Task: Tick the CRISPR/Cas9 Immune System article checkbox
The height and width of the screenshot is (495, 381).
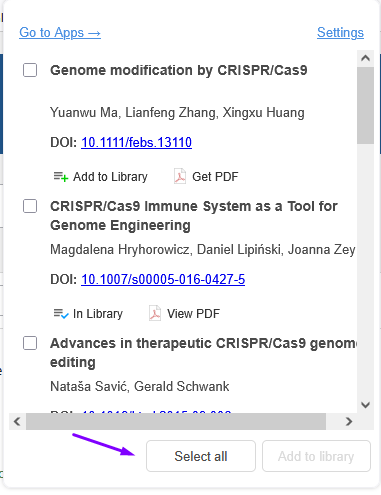Action: tap(30, 206)
